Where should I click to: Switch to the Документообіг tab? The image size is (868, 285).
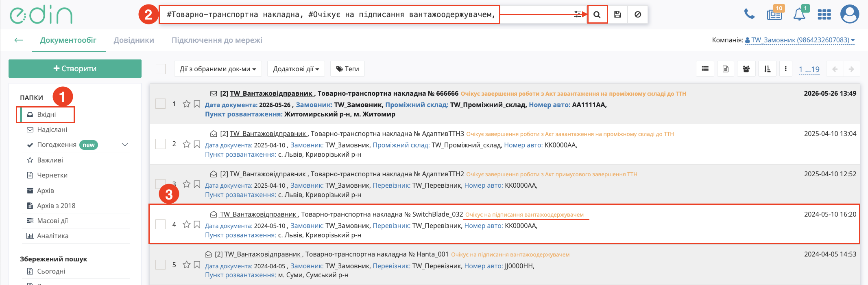pos(68,40)
